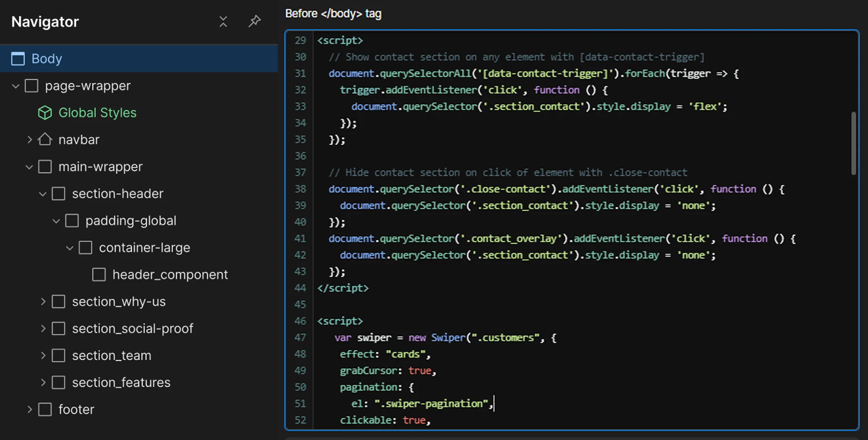Image resolution: width=868 pixels, height=440 pixels.
Task: Select the section_why-us element label
Action: pyautogui.click(x=119, y=302)
